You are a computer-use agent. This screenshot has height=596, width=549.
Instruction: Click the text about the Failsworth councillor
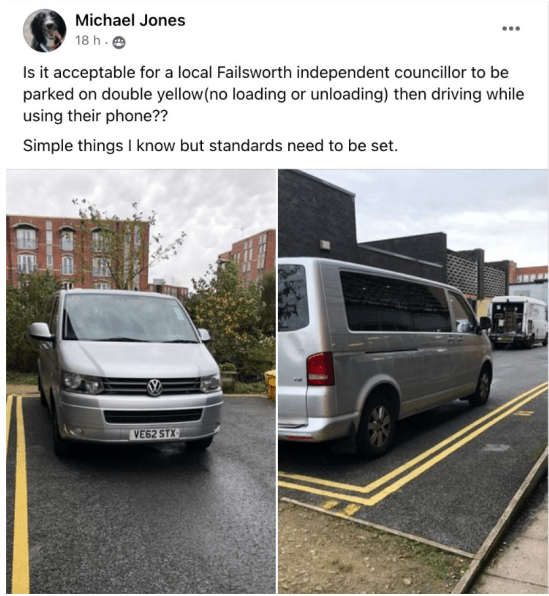[273, 94]
